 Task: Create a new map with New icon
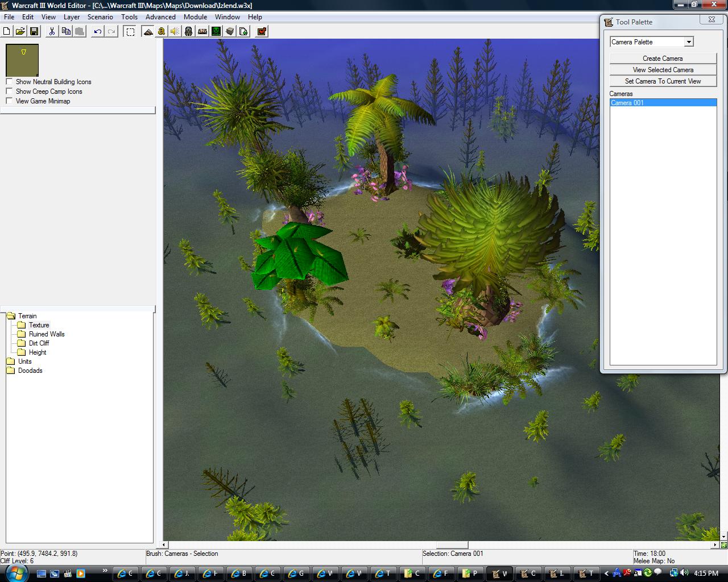pos(7,31)
